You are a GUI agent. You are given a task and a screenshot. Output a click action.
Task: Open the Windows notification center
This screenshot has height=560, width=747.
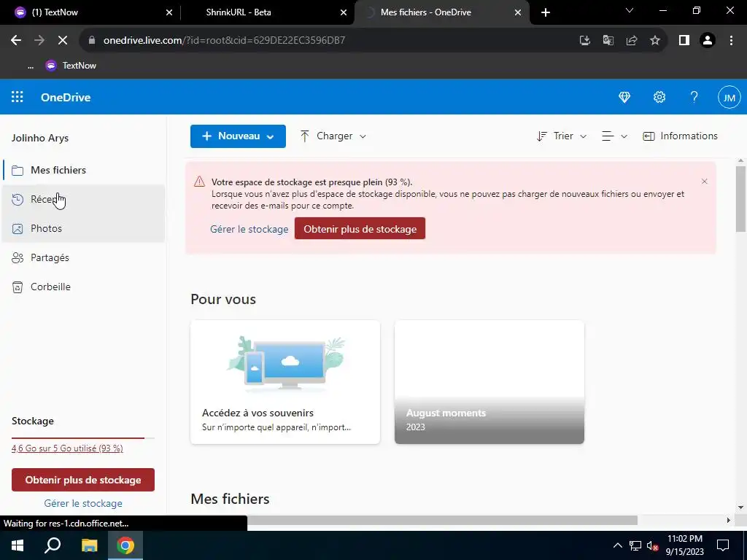[x=723, y=545]
